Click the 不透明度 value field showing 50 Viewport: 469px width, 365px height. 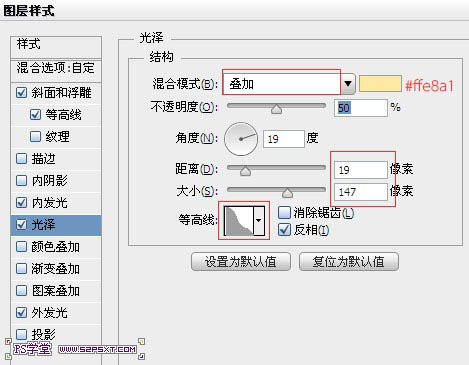361,108
